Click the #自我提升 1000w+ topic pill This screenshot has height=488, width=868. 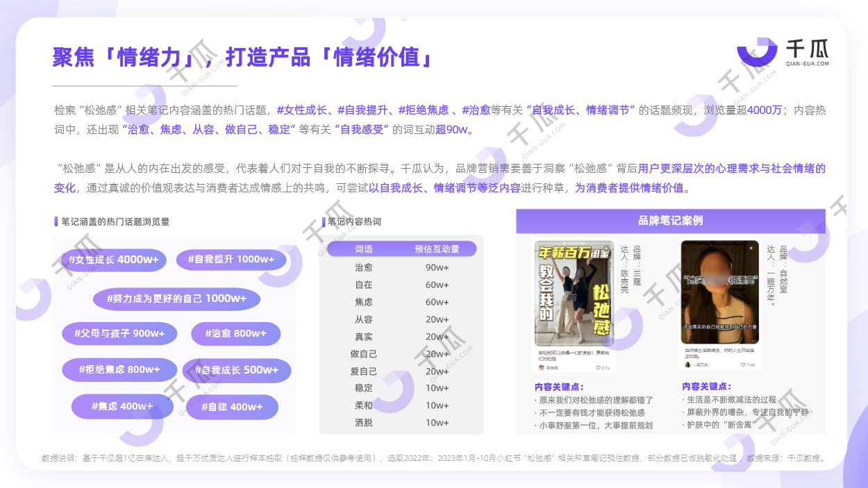click(x=230, y=260)
